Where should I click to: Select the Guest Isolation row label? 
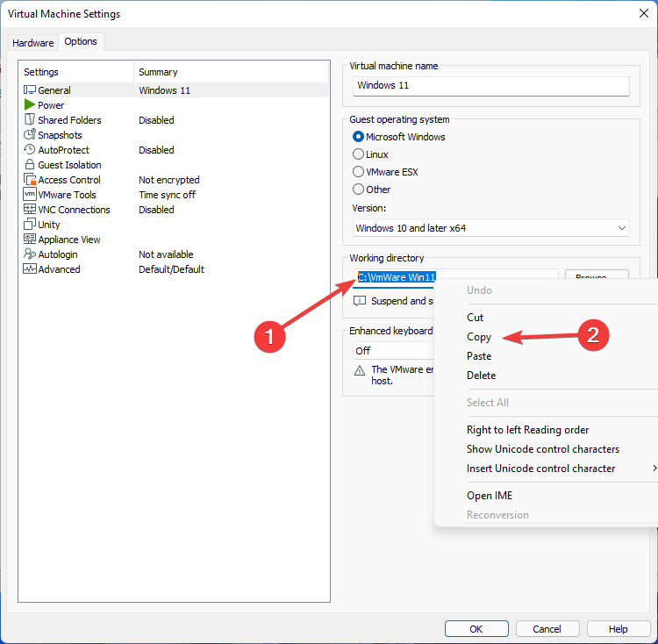69,165
